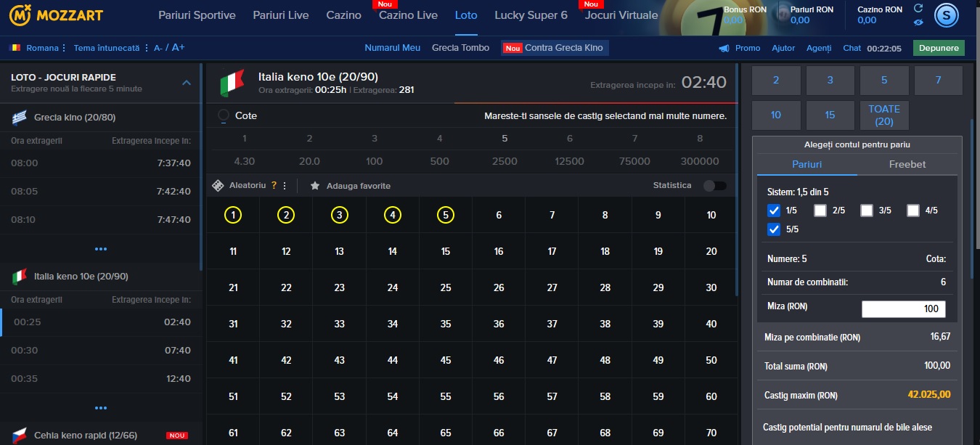Click the green Depunere button
The width and height of the screenshot is (980, 445).
(x=939, y=48)
